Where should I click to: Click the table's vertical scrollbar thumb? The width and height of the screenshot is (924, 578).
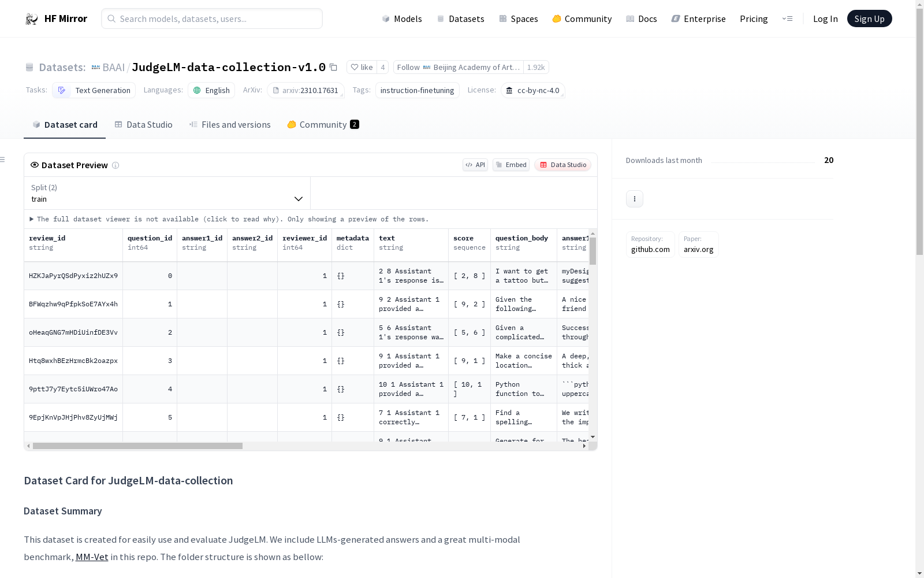click(x=593, y=251)
